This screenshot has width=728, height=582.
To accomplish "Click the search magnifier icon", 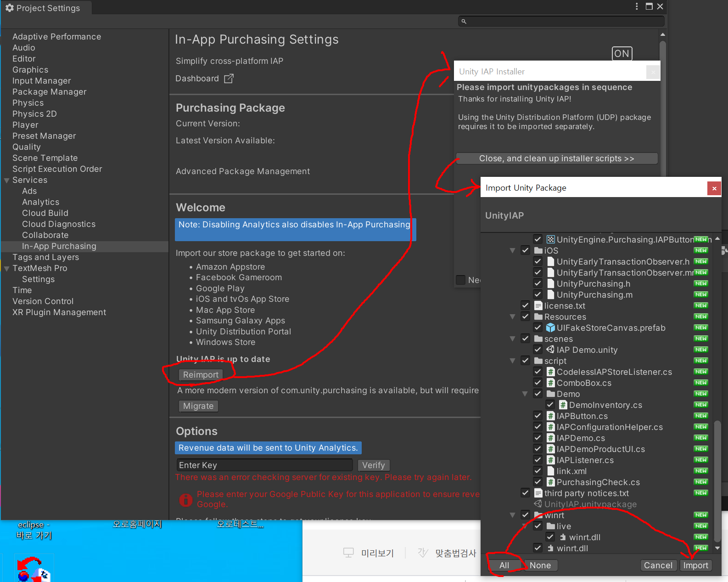I will tap(464, 22).
